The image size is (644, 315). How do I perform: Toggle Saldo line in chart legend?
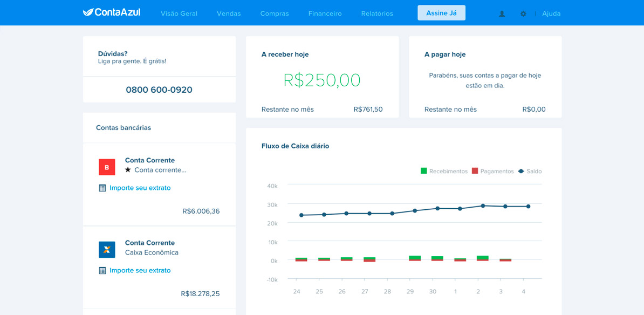(x=530, y=171)
